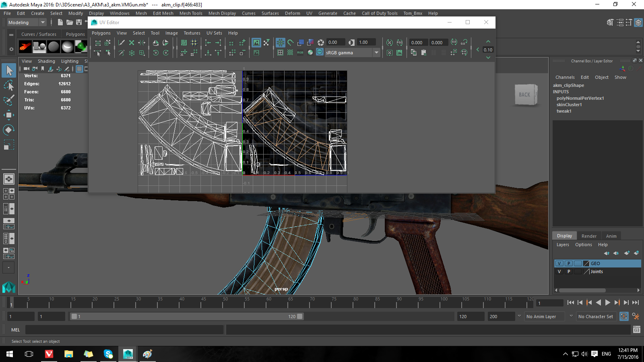Image resolution: width=644 pixels, height=362 pixels.
Task: Toggle checkered tile display in UV Editor
Action: [290, 53]
